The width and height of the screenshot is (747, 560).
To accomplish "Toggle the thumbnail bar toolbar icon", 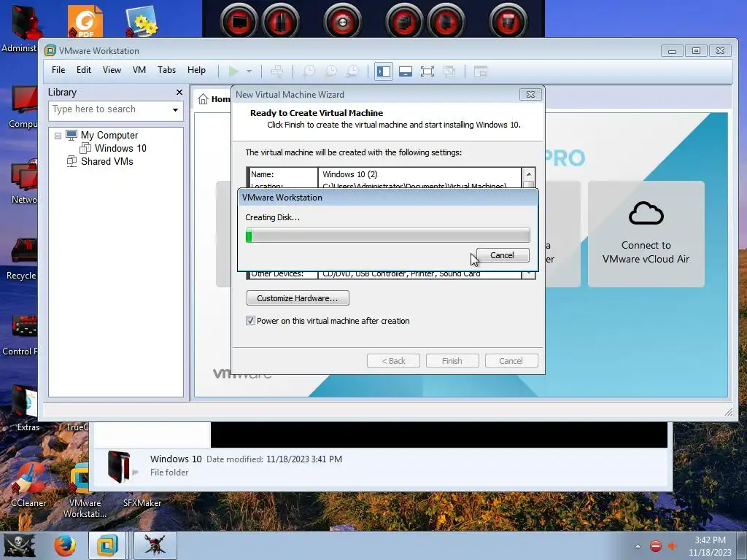I will [406, 71].
